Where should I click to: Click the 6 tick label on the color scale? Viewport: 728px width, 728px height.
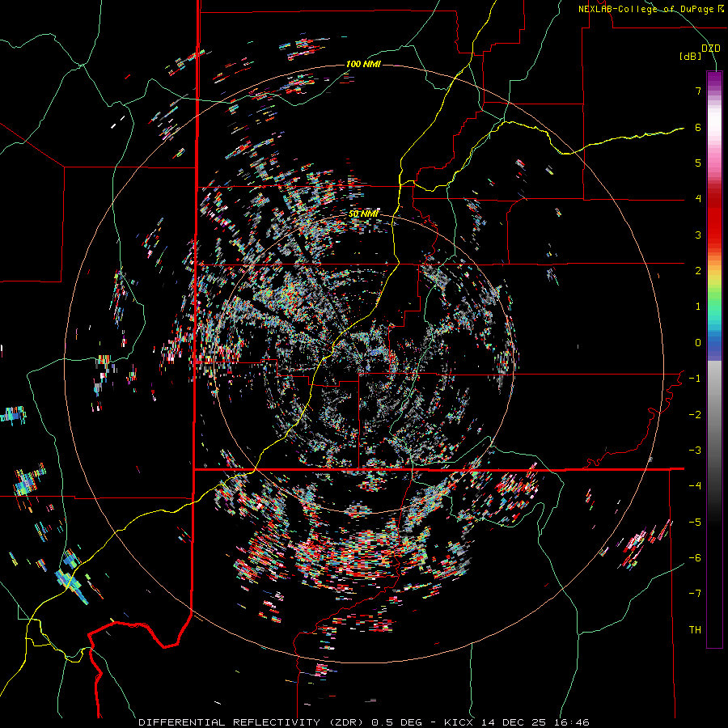[x=698, y=127]
